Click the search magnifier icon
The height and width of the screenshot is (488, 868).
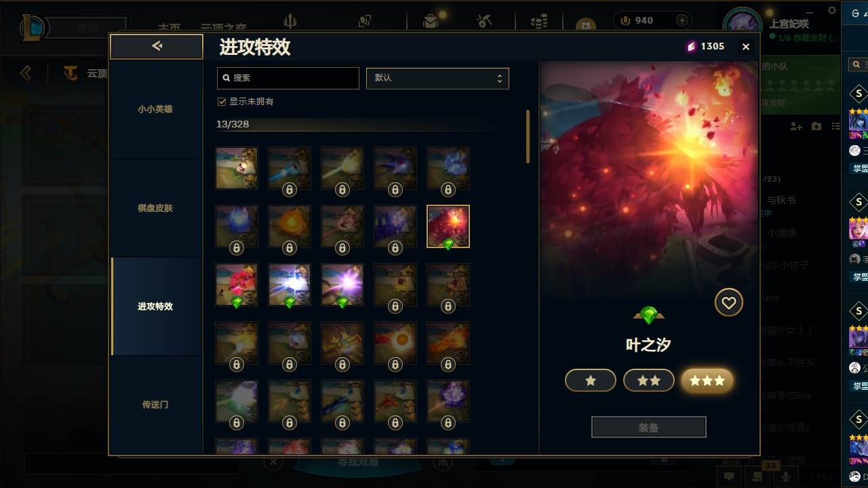(x=226, y=78)
